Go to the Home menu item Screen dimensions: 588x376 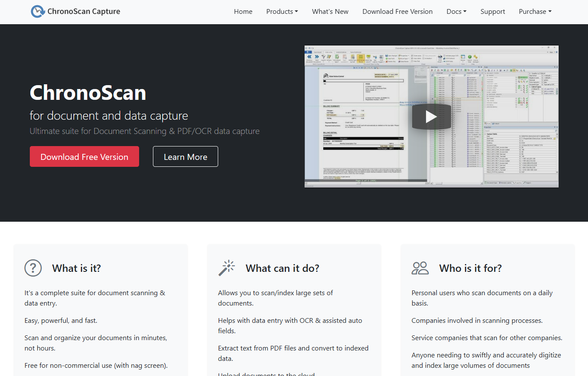point(243,12)
